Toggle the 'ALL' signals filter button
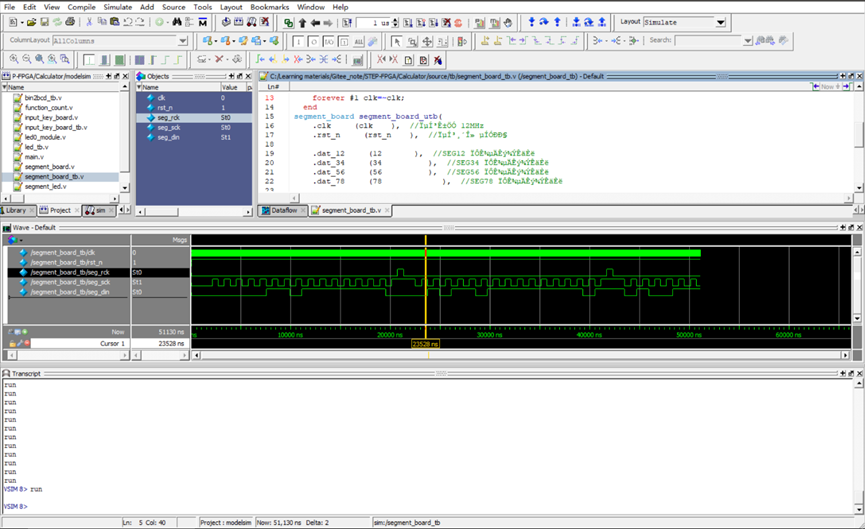This screenshot has height=529, width=865. [x=359, y=41]
